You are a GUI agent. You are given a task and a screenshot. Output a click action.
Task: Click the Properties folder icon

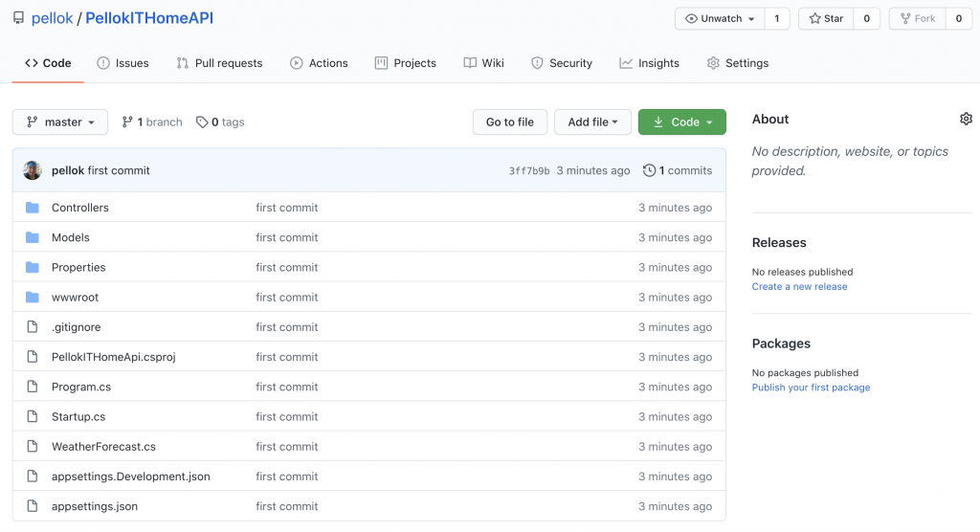click(33, 268)
